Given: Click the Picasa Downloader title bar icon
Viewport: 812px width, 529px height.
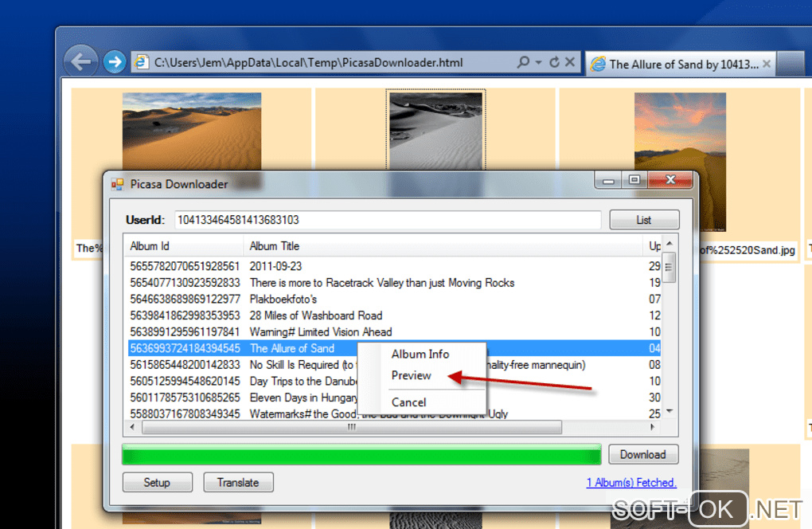Looking at the screenshot, I should click(x=118, y=185).
